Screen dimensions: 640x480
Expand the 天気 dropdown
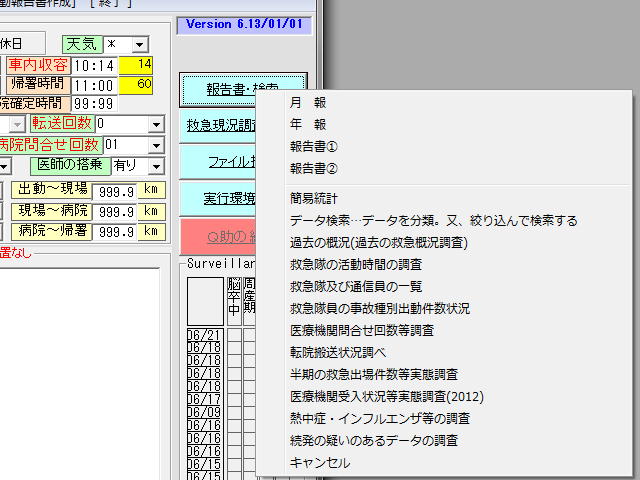point(139,44)
